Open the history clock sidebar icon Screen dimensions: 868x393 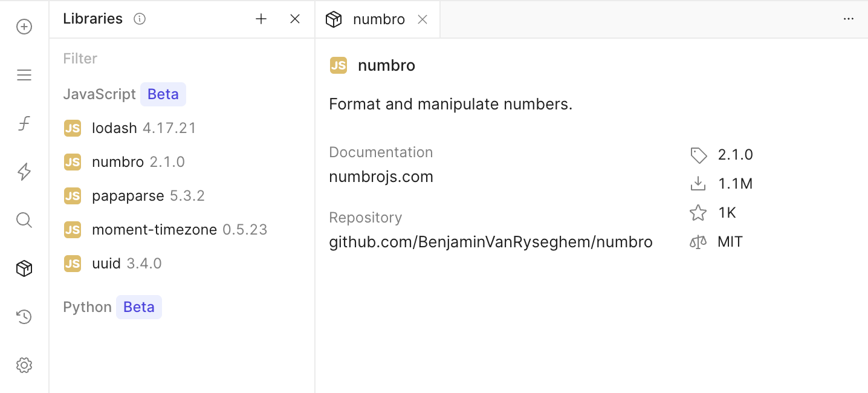24,317
